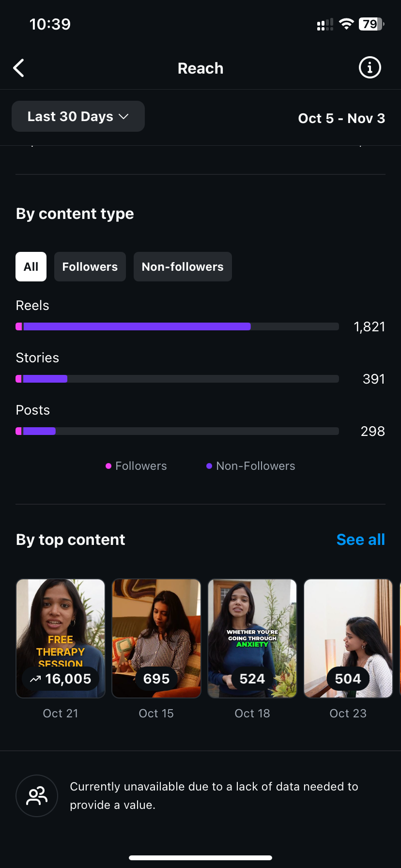401x868 pixels.
Task: Open See all top content
Action: 360,540
